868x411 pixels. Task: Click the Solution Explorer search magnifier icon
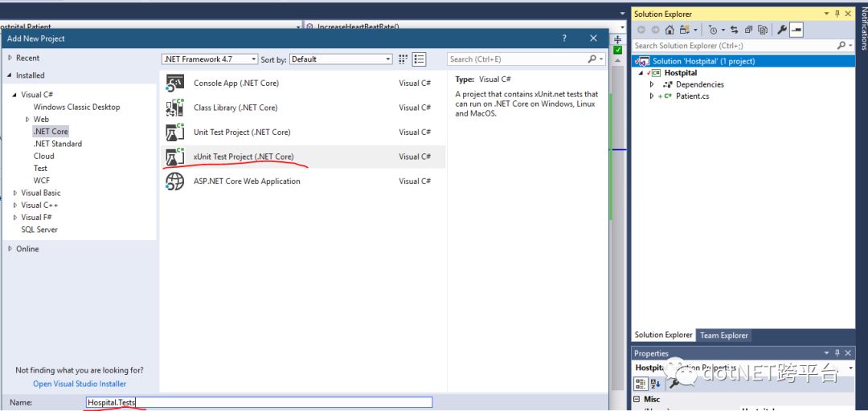coord(841,46)
